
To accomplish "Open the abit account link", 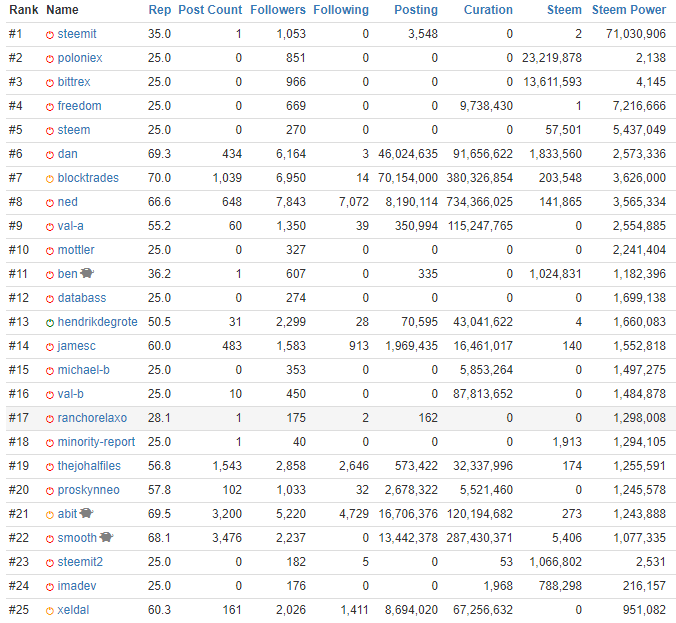I will [67, 514].
